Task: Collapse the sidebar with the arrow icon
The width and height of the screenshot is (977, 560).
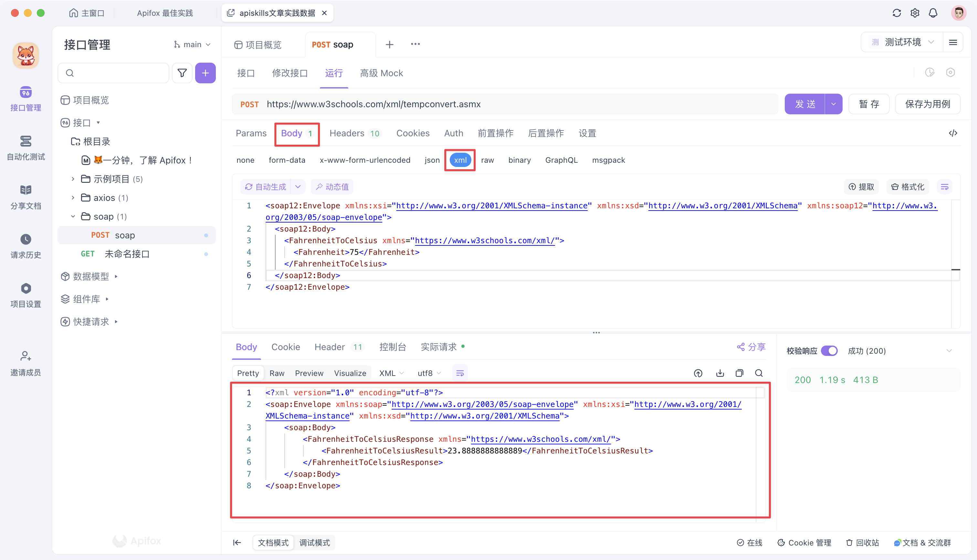Action: pyautogui.click(x=237, y=543)
